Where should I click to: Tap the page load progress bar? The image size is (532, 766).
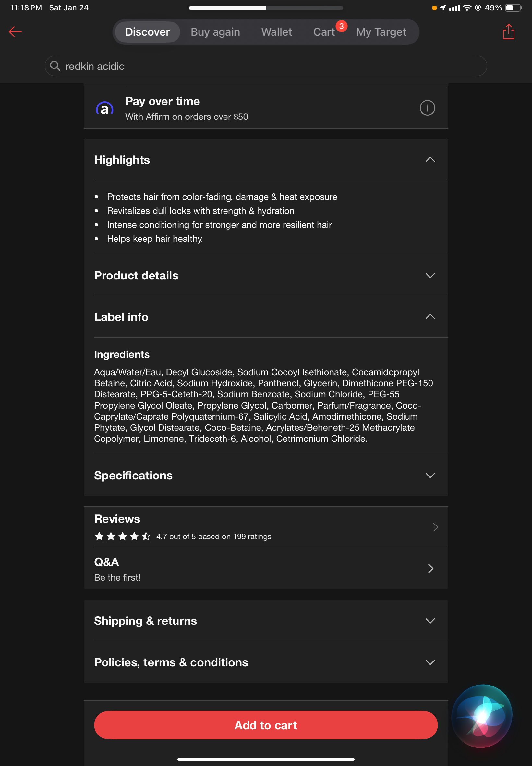266,8
